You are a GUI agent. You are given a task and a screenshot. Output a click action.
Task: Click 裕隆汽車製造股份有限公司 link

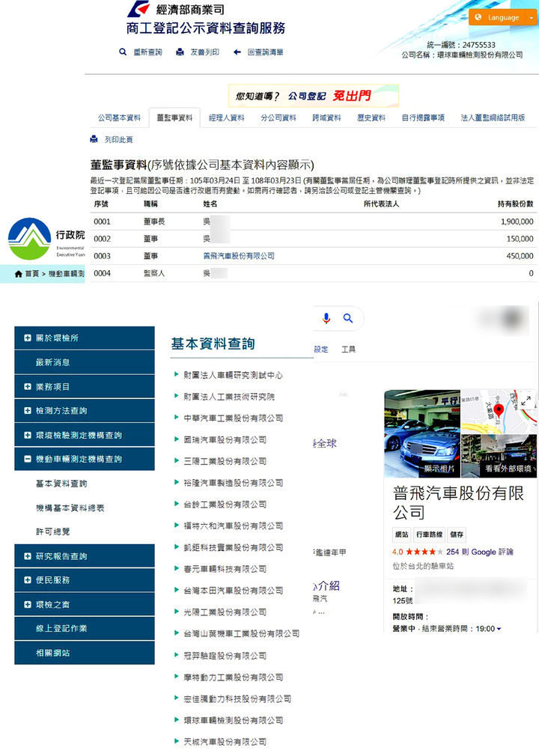[x=234, y=483]
